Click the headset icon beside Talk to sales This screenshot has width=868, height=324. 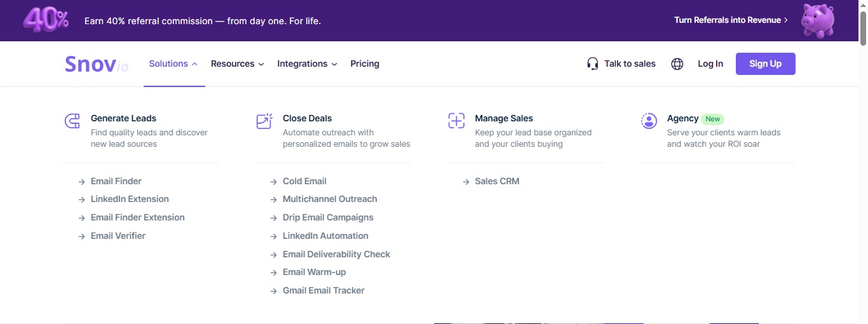point(593,64)
